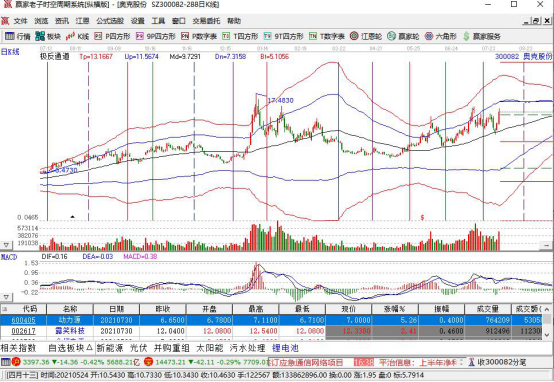Screen dimensions: 554x382
Task: Switch to the 相关指数 tab
Action: 18,348
